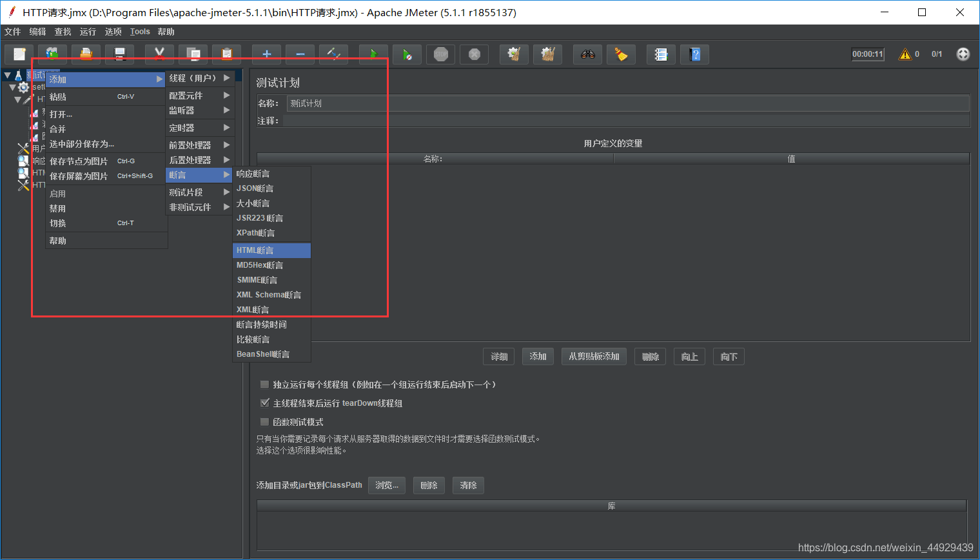This screenshot has height=560, width=980.
Task: Open the Templates toolbar icon
Action: pyautogui.click(x=53, y=55)
